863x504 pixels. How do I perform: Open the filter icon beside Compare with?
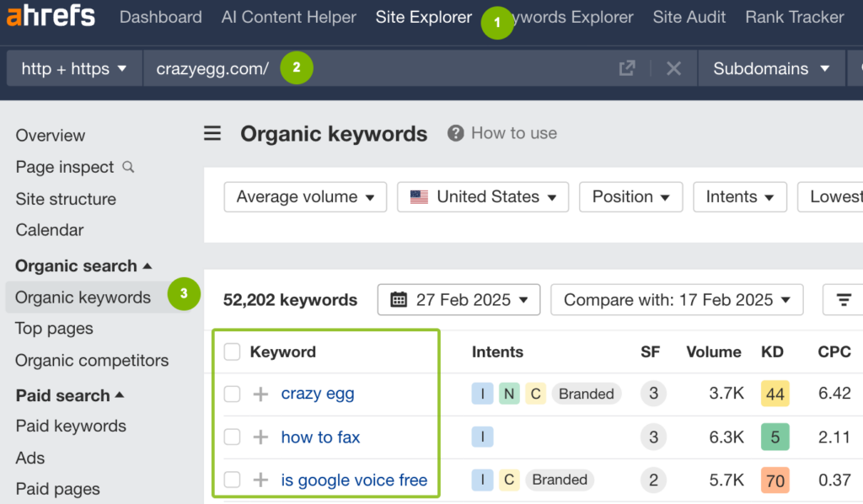[x=843, y=299]
